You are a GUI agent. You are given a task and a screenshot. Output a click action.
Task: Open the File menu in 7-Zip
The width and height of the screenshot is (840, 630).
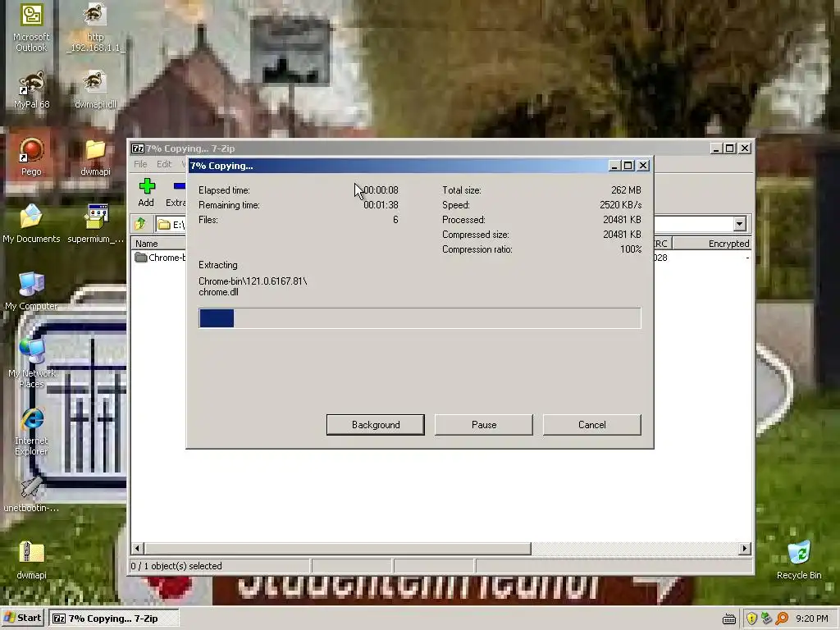pos(140,164)
